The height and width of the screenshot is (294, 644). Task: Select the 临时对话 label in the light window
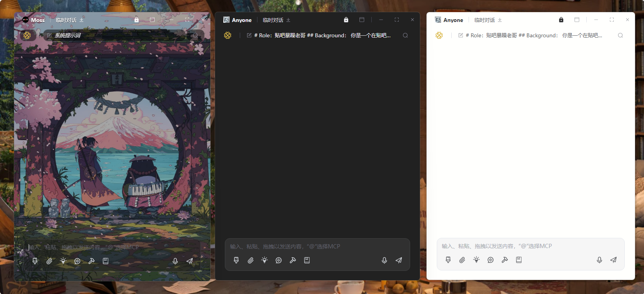pyautogui.click(x=484, y=20)
